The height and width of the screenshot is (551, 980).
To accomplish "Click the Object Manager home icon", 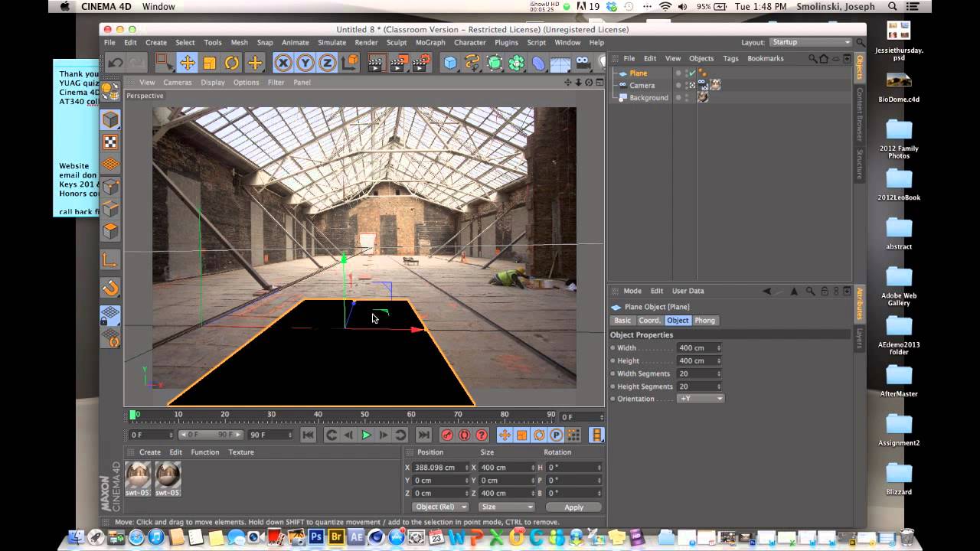I will point(824,58).
